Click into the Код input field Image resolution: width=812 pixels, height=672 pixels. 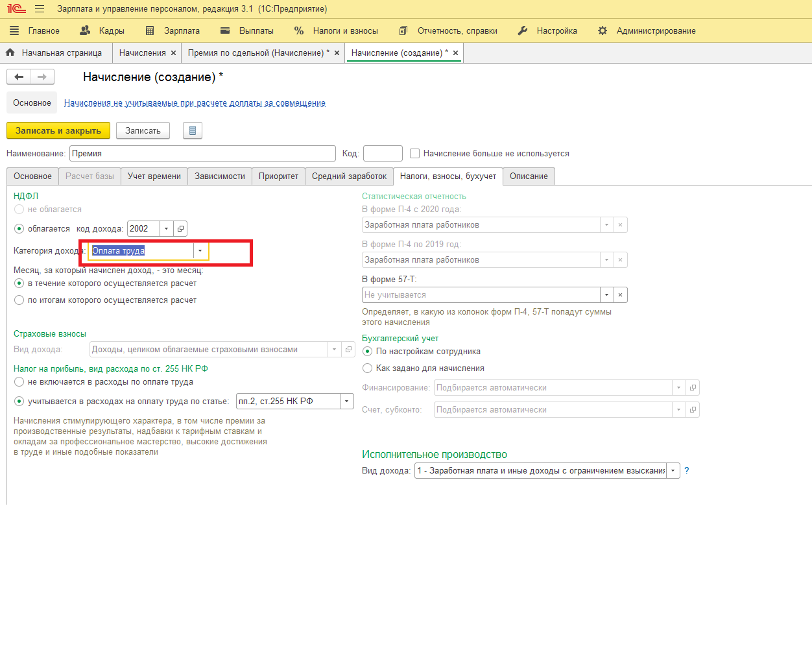tap(383, 154)
